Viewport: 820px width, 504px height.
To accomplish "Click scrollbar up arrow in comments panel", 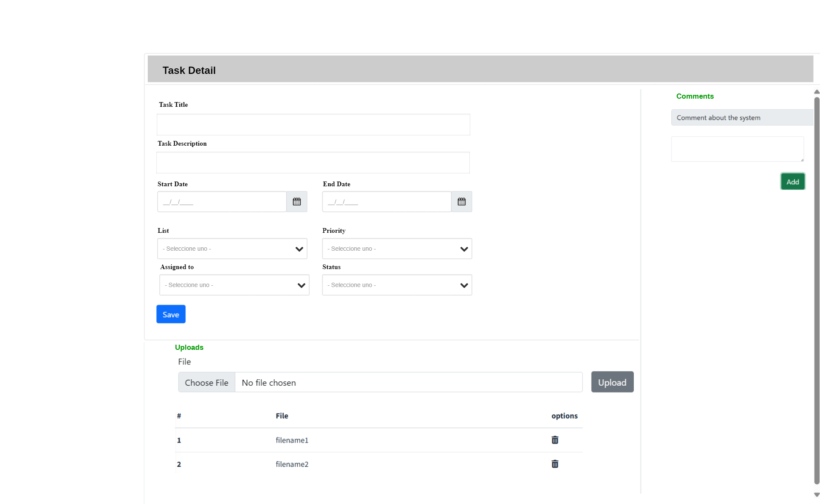I will tap(817, 92).
